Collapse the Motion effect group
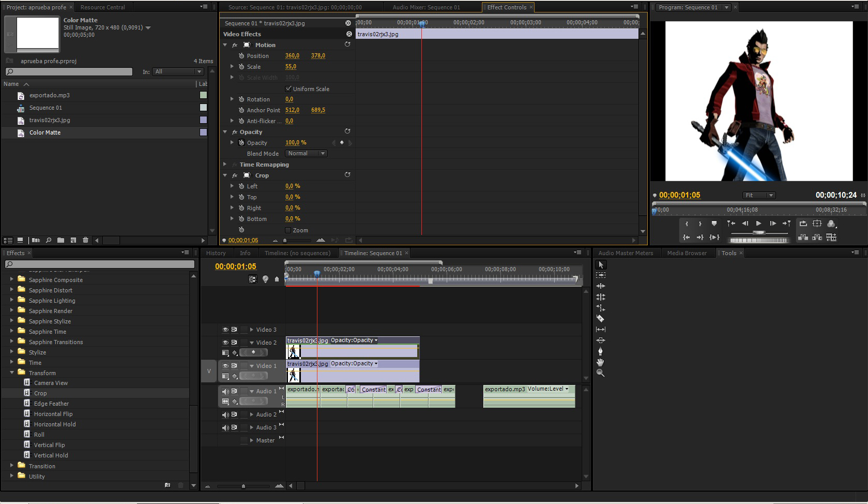The width and height of the screenshot is (868, 504). pyautogui.click(x=225, y=45)
